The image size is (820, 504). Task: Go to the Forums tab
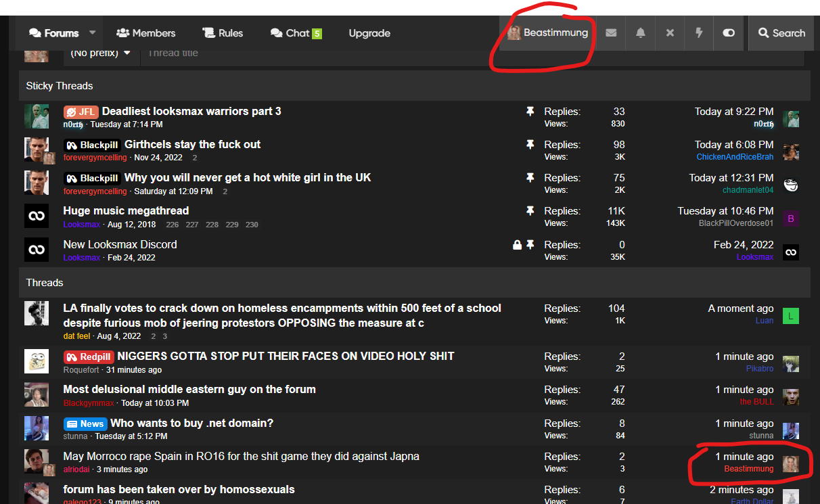(54, 33)
